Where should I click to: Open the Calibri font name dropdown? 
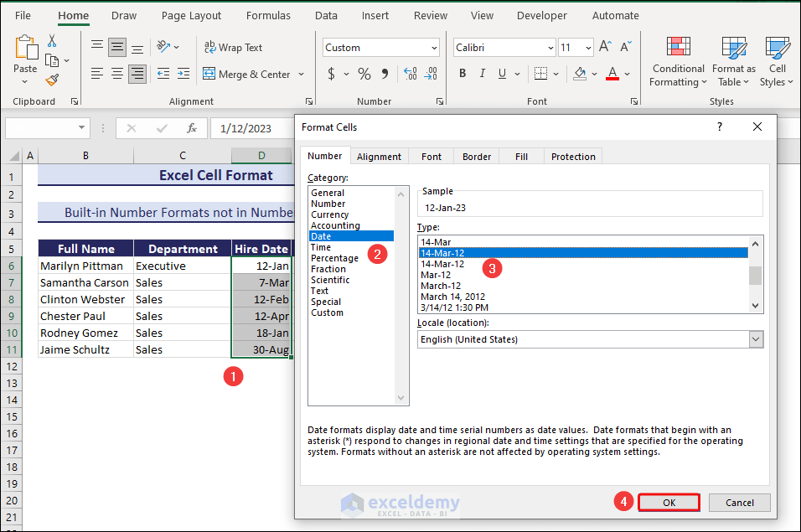point(504,48)
